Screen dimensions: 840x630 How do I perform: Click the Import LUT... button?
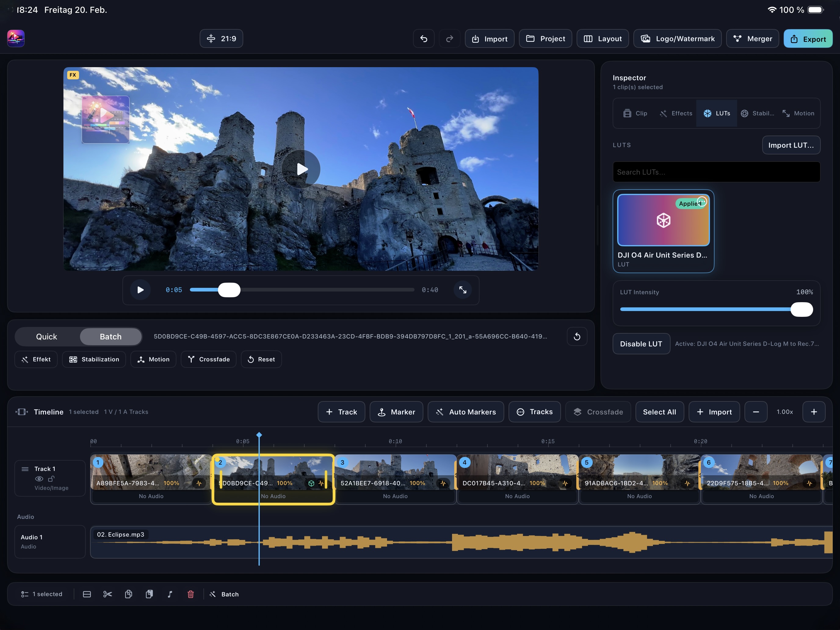tap(791, 145)
